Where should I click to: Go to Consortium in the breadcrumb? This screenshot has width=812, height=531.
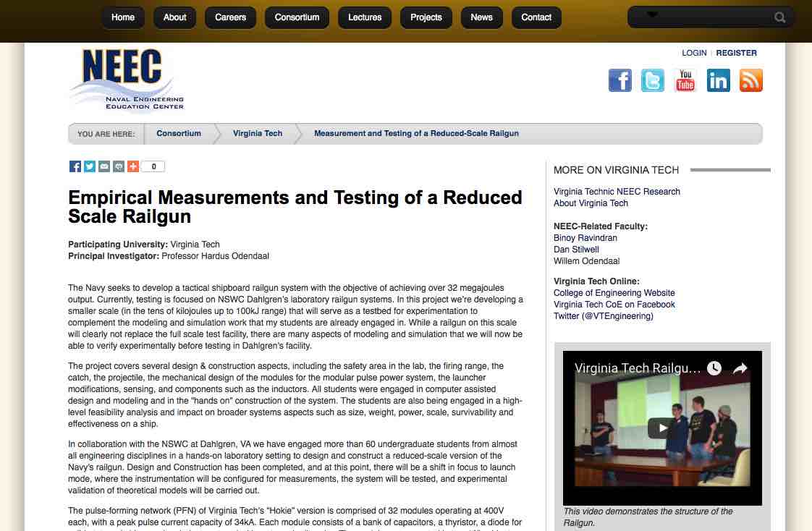179,134
